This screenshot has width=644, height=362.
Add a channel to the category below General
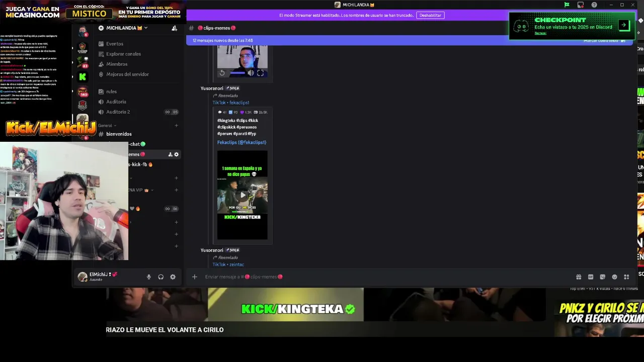point(176,177)
